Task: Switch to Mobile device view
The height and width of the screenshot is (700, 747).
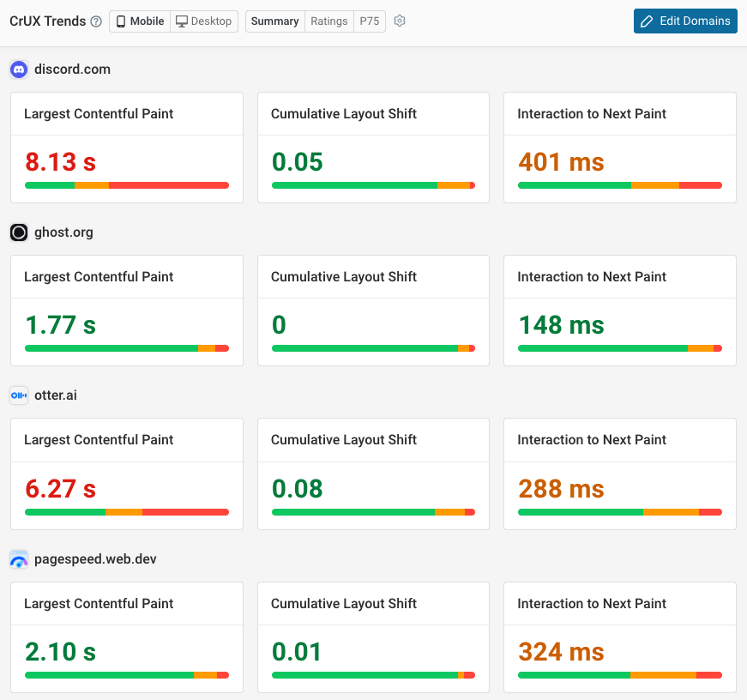Action: pos(140,21)
